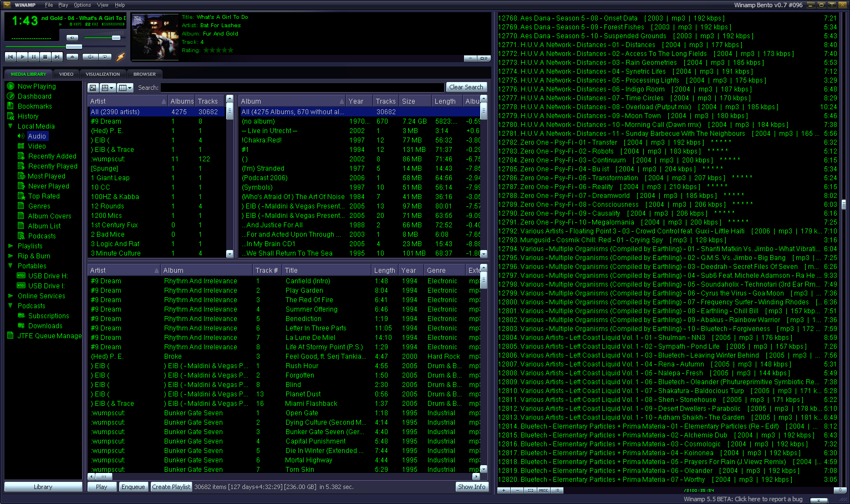Click the Eject/Open file button
This screenshot has width=850, height=504.
click(x=73, y=57)
